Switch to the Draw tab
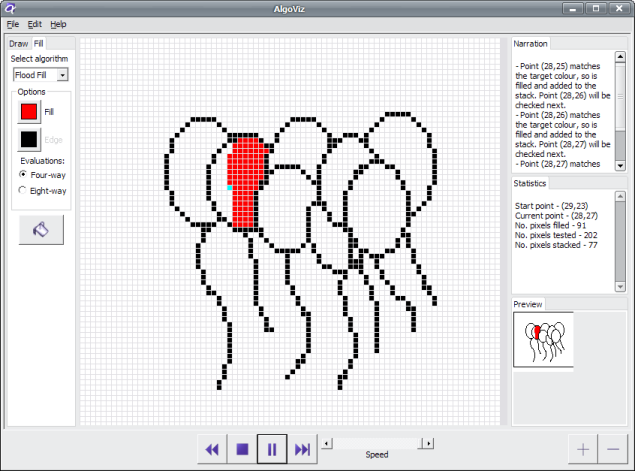Viewport: 635px width, 471px height. 19,44
